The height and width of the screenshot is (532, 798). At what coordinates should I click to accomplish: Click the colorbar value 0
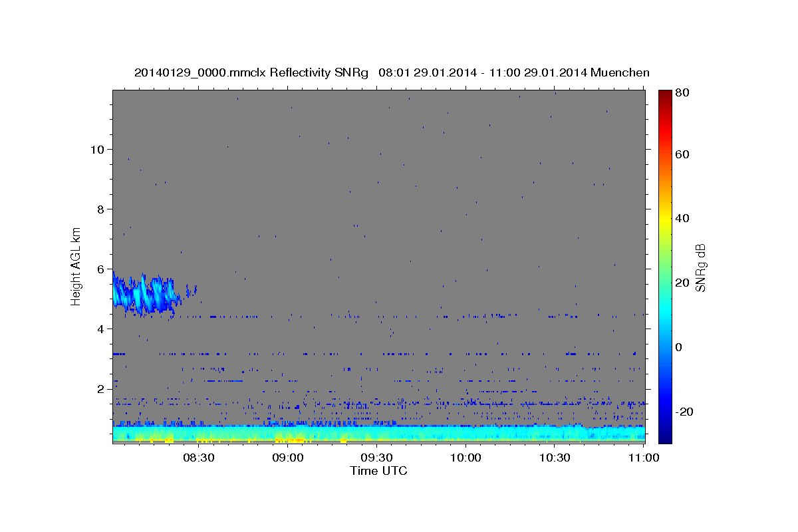[678, 347]
